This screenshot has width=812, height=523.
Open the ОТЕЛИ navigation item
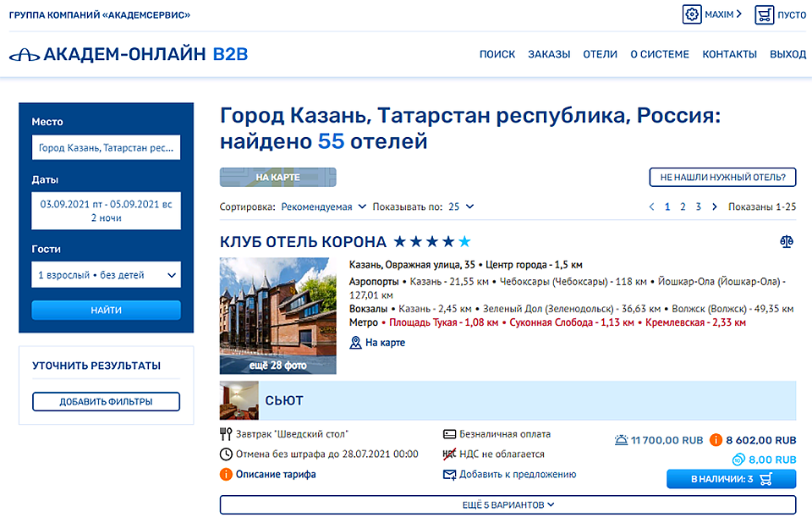tap(601, 54)
